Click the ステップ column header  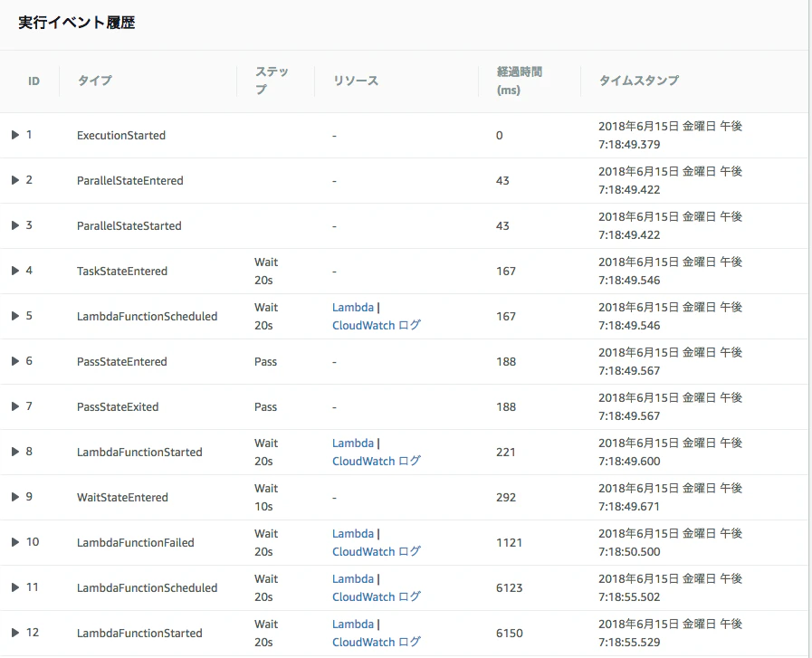pos(272,81)
